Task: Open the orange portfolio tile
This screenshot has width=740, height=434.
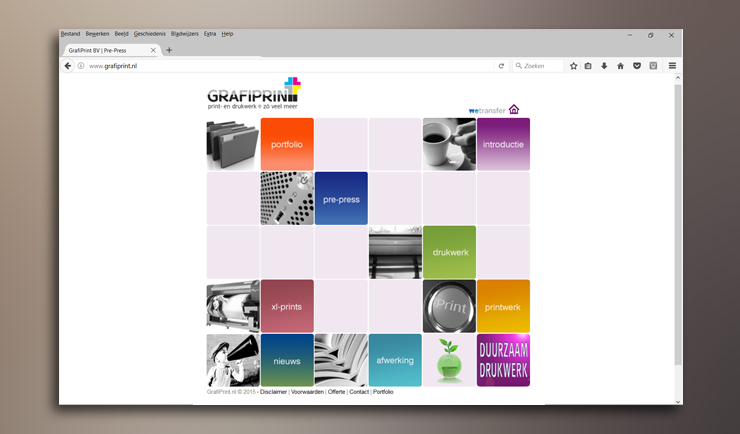Action: [x=287, y=144]
